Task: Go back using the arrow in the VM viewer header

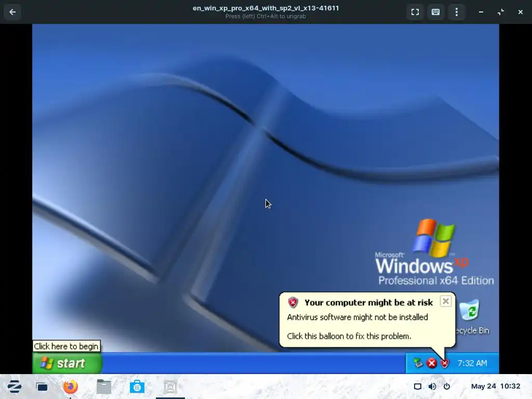Action: click(x=12, y=12)
